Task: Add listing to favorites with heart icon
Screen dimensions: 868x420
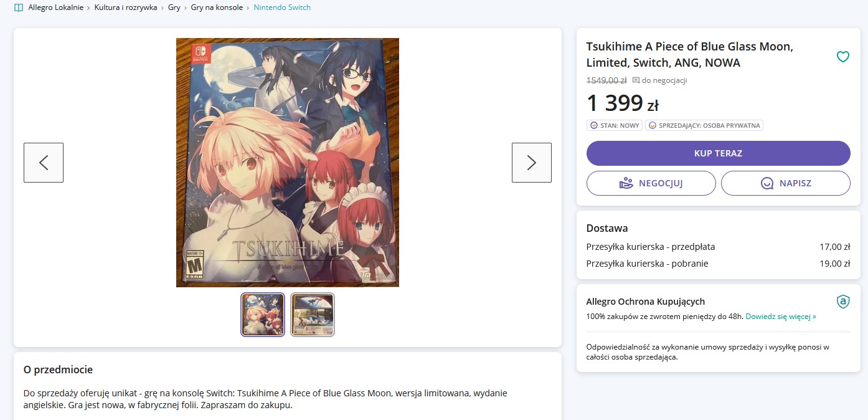Action: pyautogui.click(x=842, y=57)
